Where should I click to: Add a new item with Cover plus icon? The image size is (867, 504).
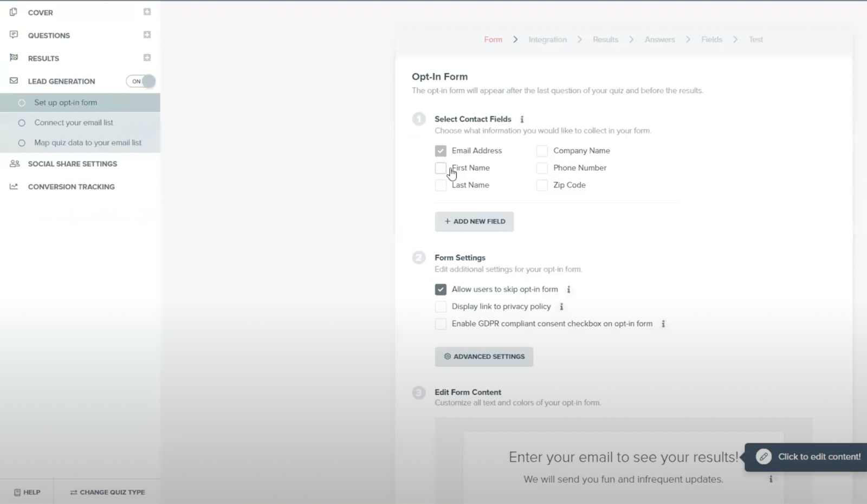point(147,12)
